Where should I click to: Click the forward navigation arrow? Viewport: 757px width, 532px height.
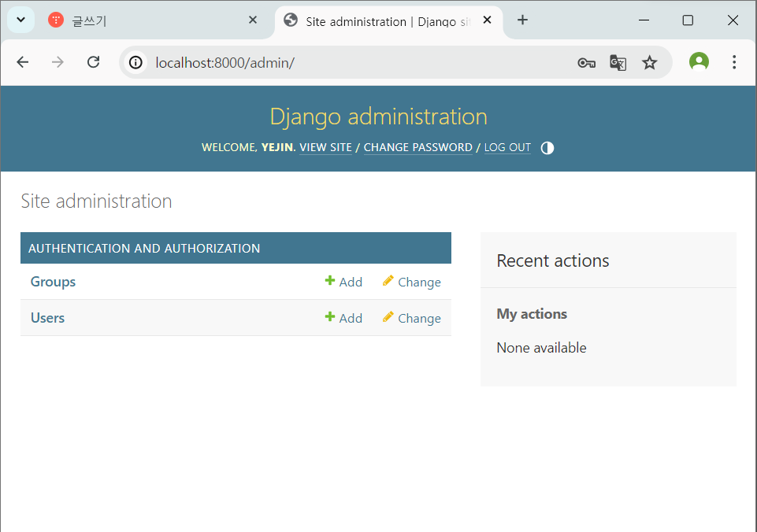coord(58,62)
